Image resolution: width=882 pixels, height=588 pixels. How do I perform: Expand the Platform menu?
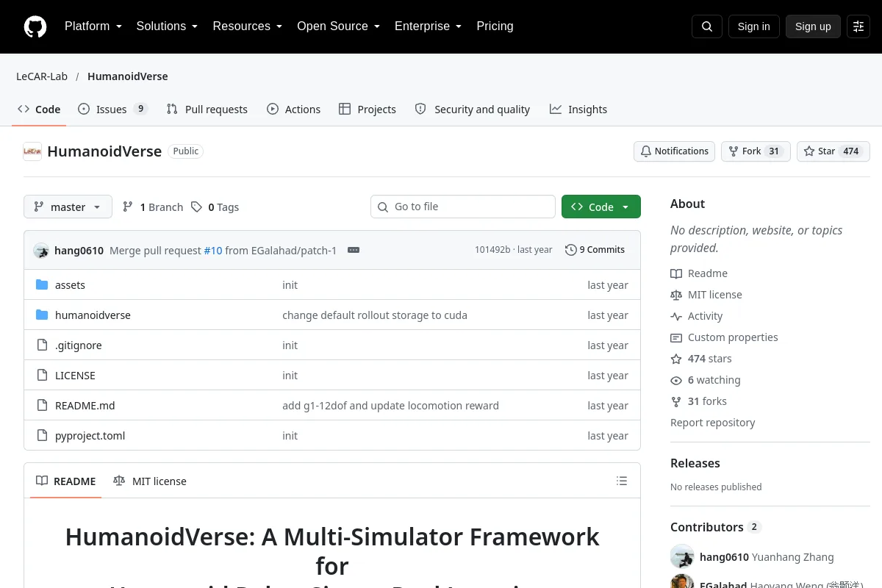[x=93, y=26]
